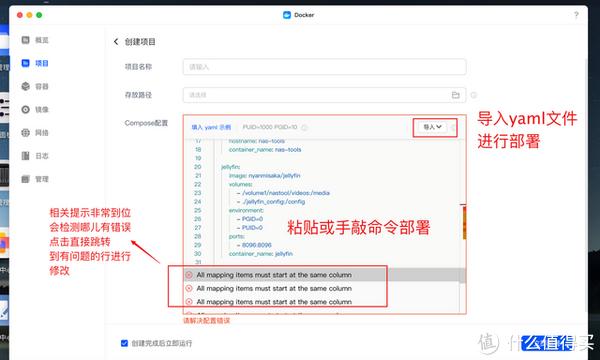Click inside the 存放路径 storage path field

[x=324, y=95]
